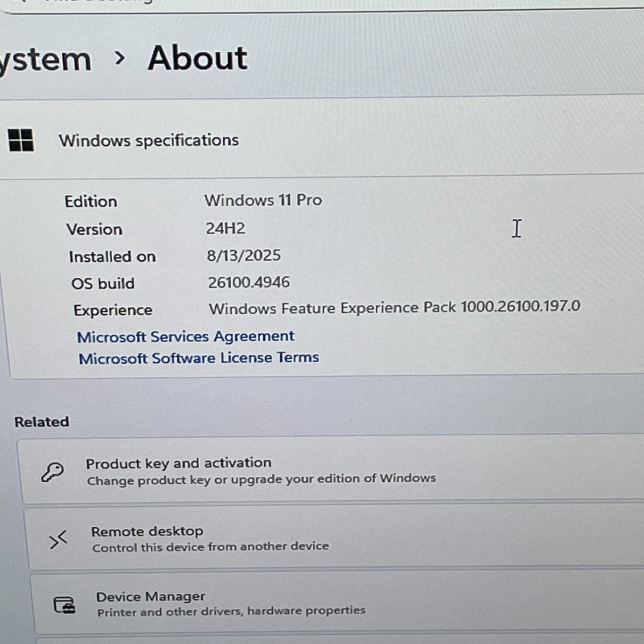This screenshot has height=644, width=644.
Task: Open the Microsoft Services Agreement link
Action: 185,336
